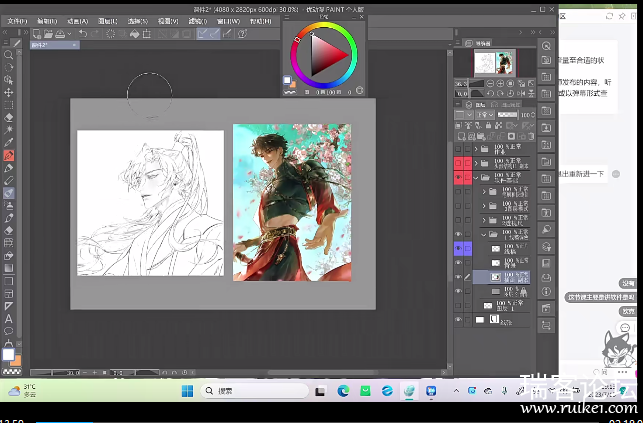Show hidden system tray icons chevron
The width and height of the screenshot is (643, 423).
tap(456, 391)
